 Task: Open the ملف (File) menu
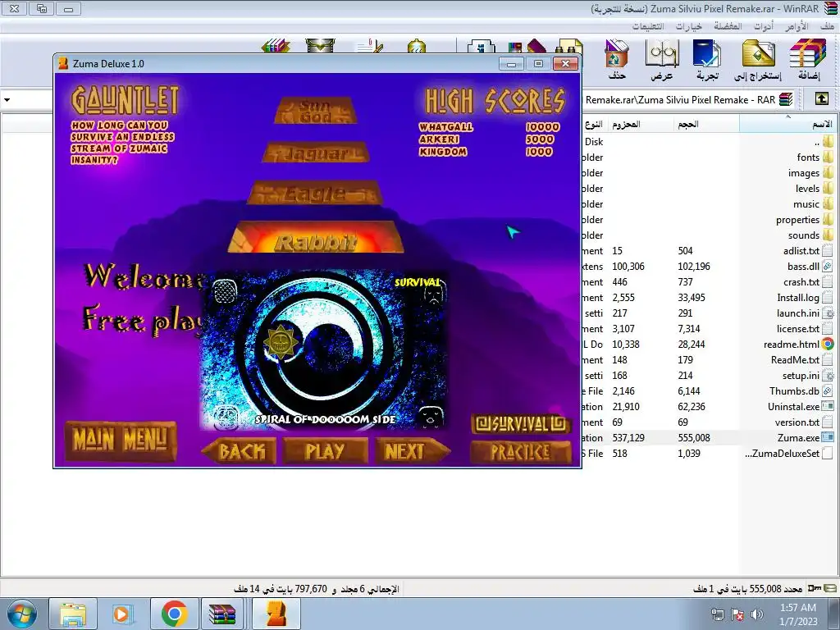coord(827,25)
